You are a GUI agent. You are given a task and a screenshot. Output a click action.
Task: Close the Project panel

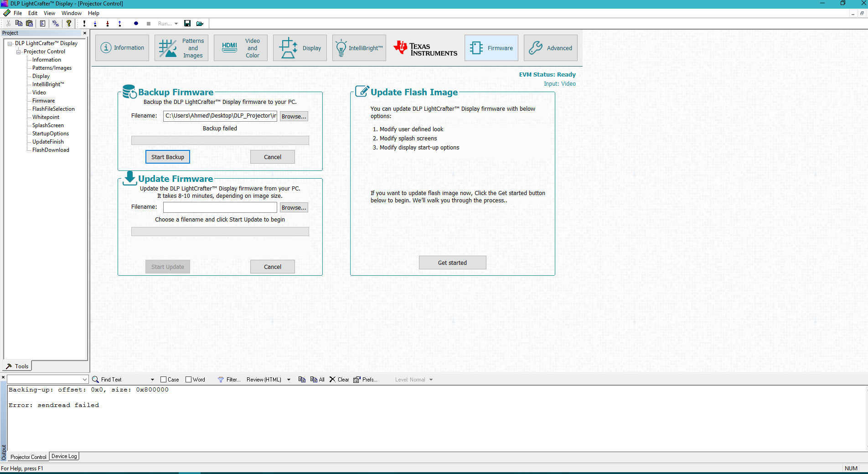(x=85, y=33)
